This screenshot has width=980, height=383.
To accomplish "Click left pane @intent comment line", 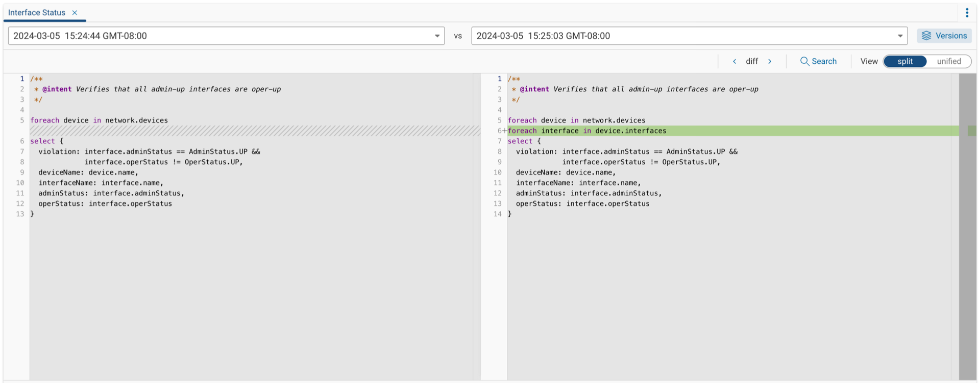I will click(157, 89).
